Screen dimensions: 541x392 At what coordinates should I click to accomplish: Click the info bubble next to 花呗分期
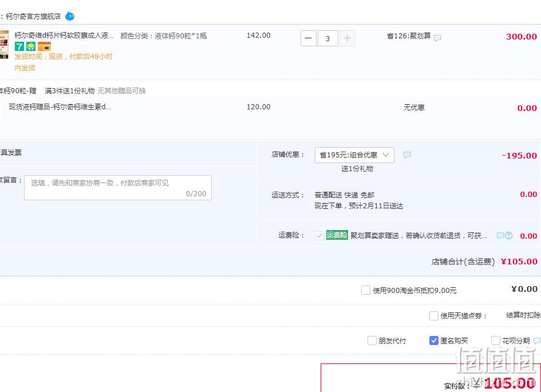537,340
